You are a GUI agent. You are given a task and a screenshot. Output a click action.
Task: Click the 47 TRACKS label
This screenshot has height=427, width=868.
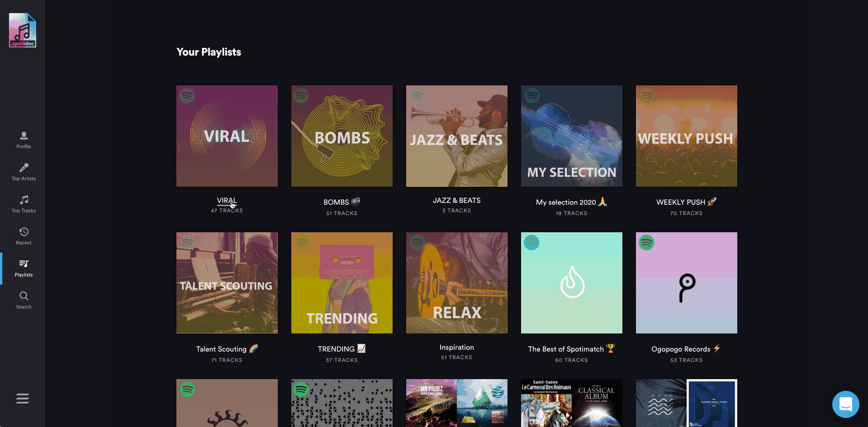[227, 211]
